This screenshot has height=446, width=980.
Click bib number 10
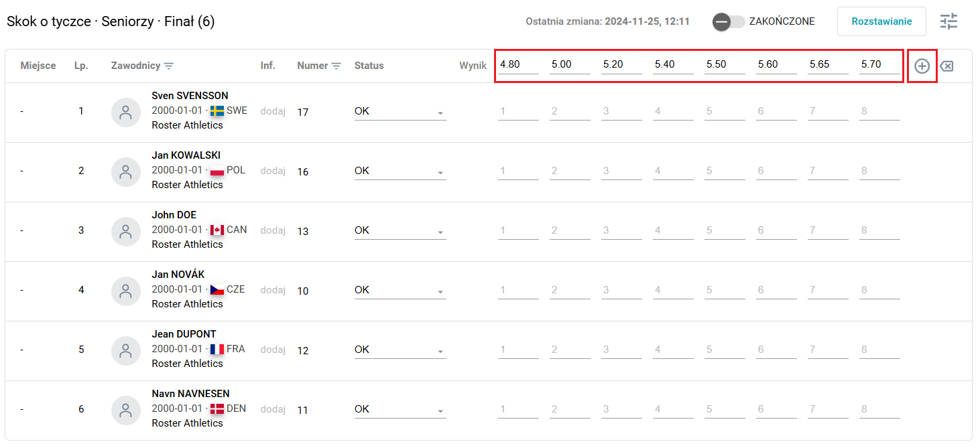[x=303, y=291]
